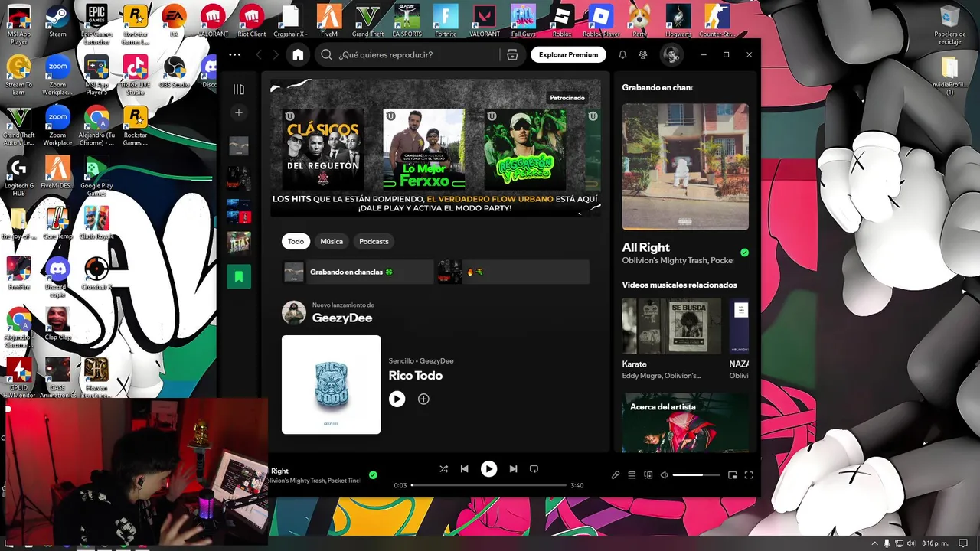This screenshot has width=980, height=551.
Task: Open the connect to a device icon
Action: [648, 475]
